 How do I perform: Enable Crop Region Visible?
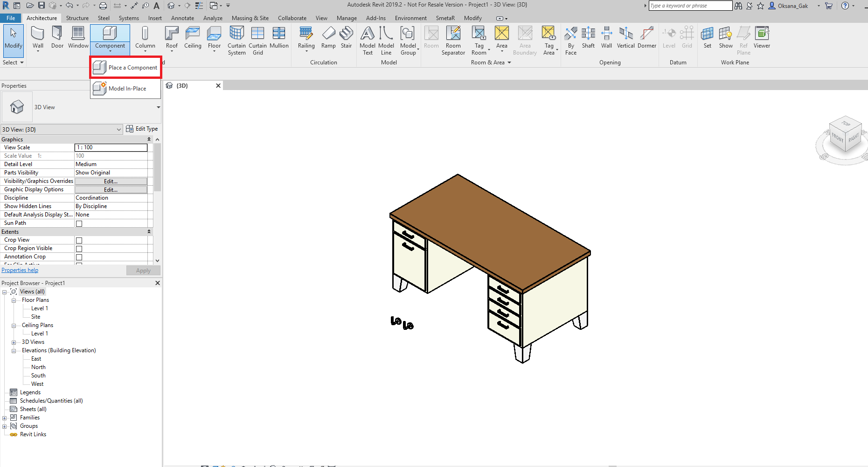click(79, 248)
